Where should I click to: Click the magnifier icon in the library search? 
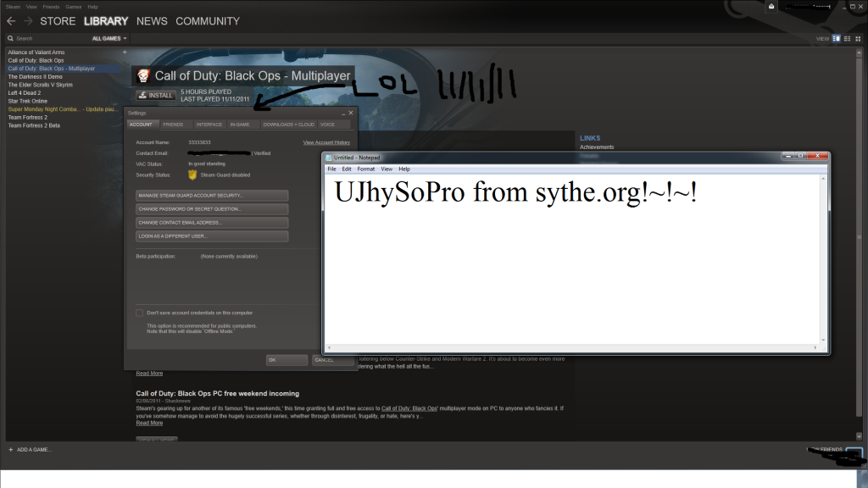10,38
